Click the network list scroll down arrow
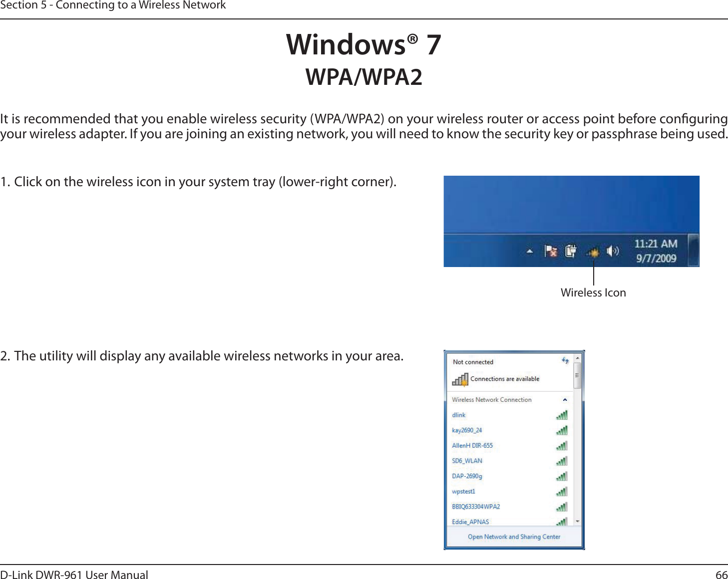Image resolution: width=728 pixels, height=579 pixels. (x=578, y=521)
